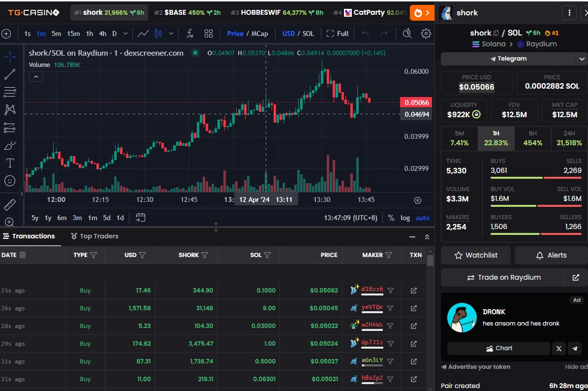Screen dimensions: 588x391
Task: Open the emoji icons tool
Action: [10, 181]
